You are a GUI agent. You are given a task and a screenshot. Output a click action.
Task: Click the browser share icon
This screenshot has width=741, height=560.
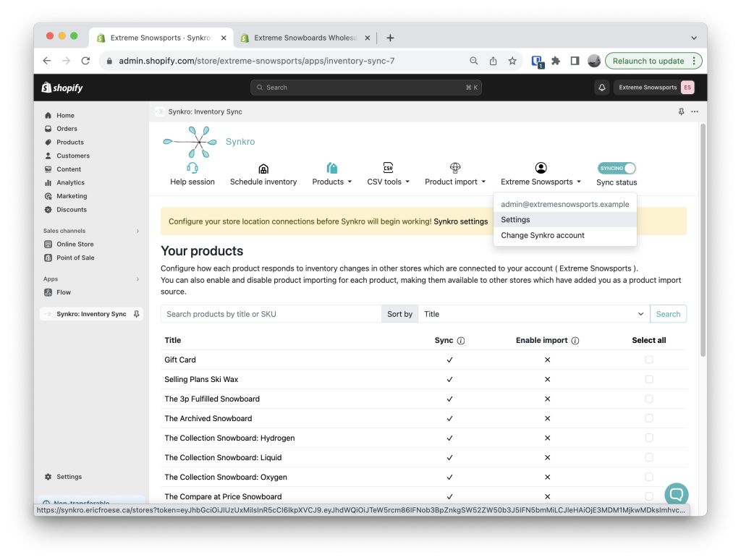(x=493, y=61)
